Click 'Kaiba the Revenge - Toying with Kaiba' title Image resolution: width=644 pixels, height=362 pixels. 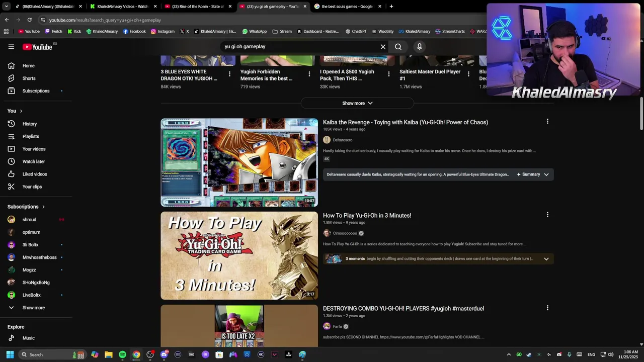[x=406, y=122]
